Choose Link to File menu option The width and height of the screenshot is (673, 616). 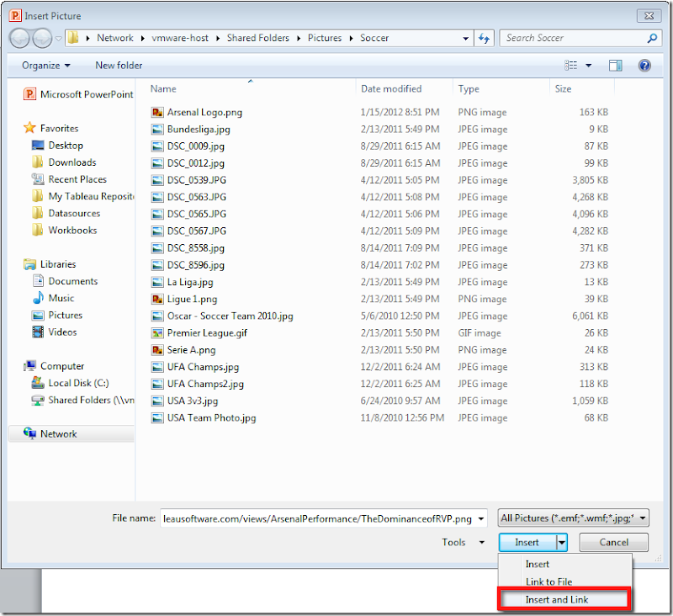click(548, 581)
